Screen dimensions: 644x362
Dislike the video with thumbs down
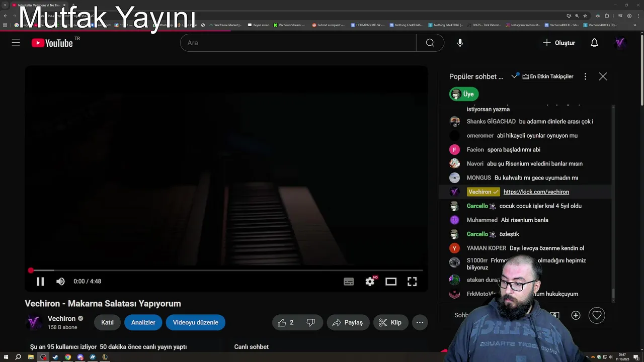click(311, 322)
